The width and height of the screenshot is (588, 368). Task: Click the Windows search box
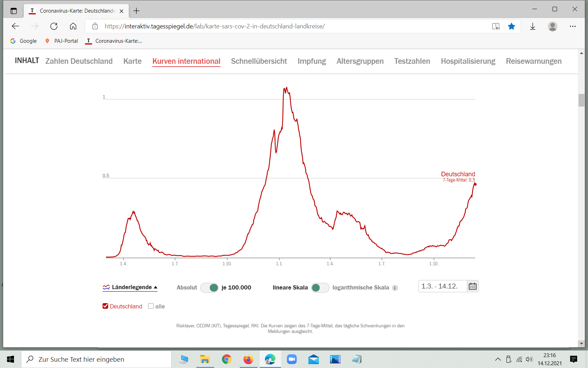[96, 359]
